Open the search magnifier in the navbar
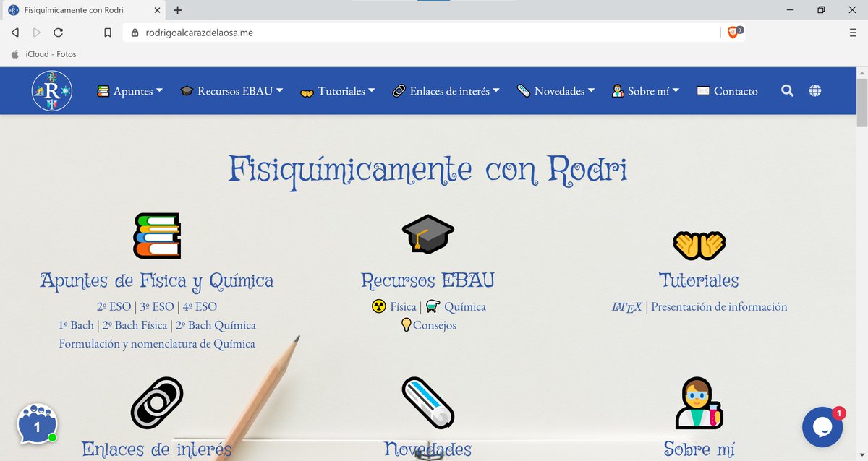This screenshot has height=461, width=868. point(788,90)
